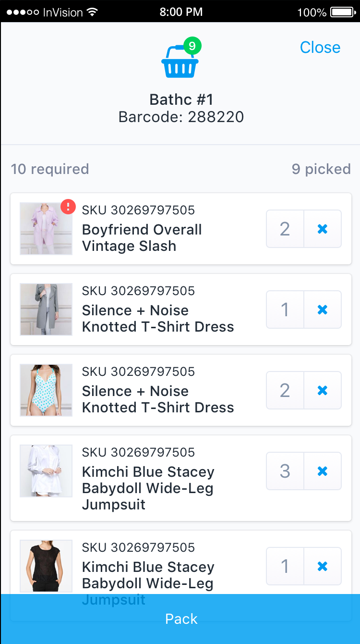Remove the white shirt Kimchi Blue item
Screen dimensions: 360x644
(323, 471)
